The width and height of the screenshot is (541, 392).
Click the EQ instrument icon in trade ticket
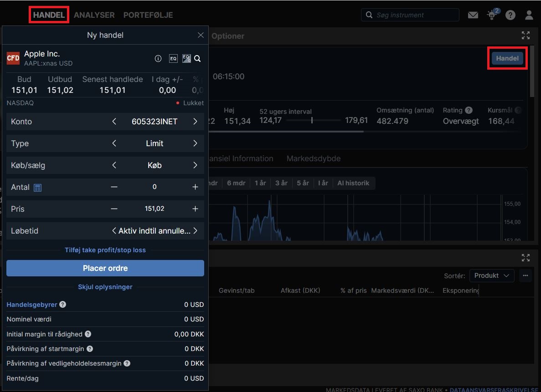point(173,59)
